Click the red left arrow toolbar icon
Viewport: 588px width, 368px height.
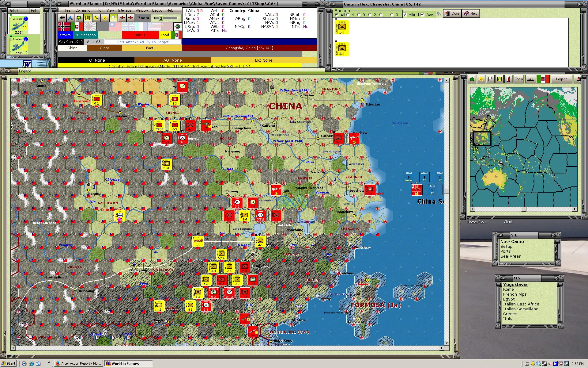pos(122,18)
